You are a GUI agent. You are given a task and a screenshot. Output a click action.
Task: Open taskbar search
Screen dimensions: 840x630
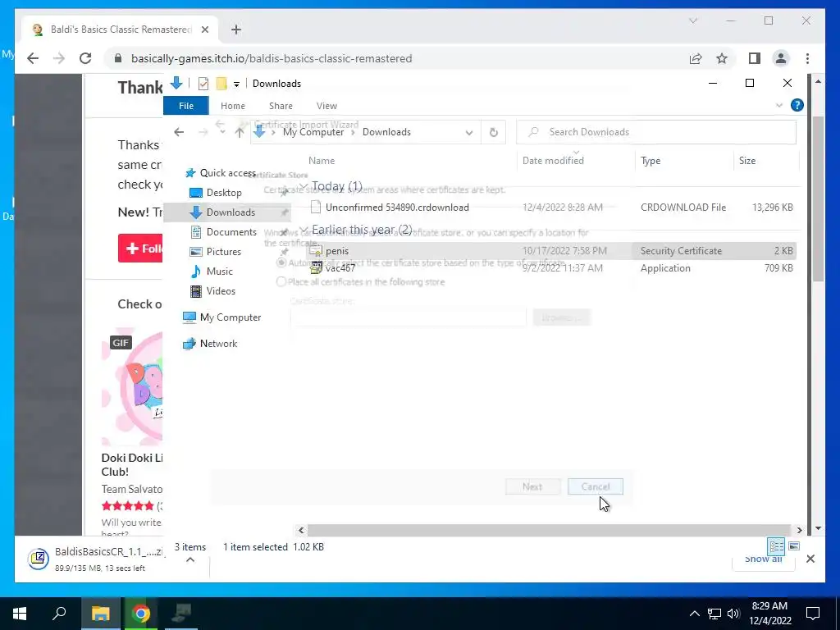coord(59,614)
